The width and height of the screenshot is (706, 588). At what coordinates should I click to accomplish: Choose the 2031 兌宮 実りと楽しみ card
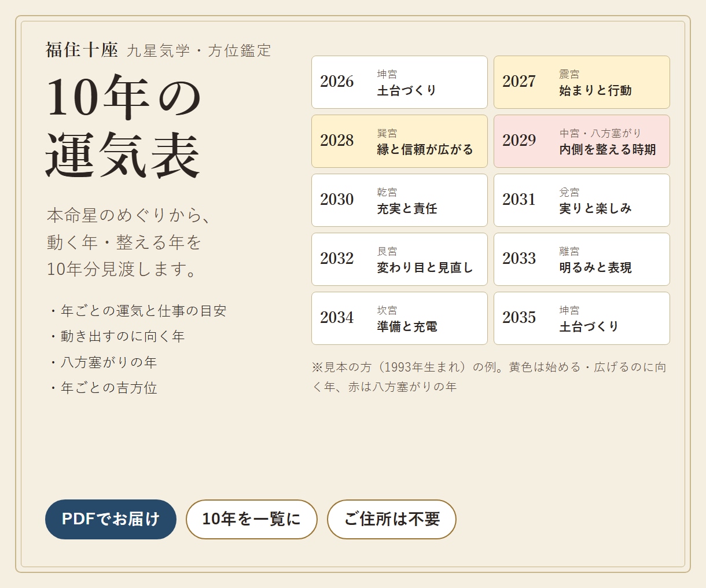click(582, 200)
